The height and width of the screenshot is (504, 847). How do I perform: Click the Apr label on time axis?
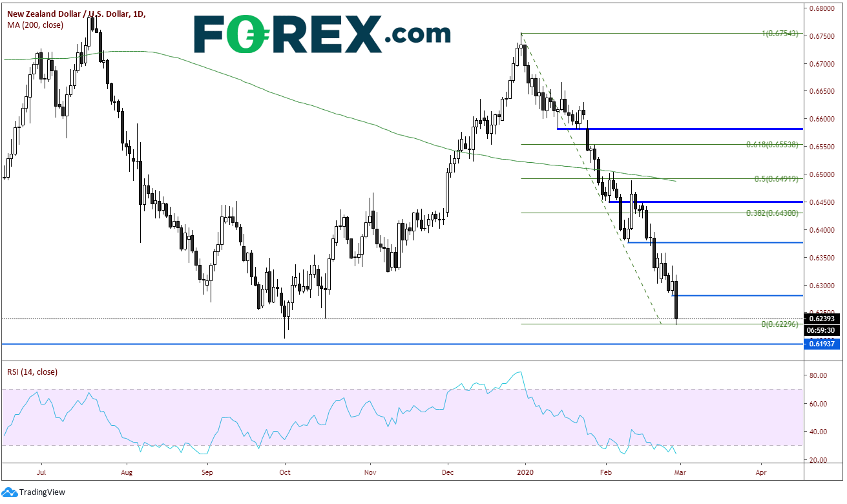pyautogui.click(x=761, y=472)
